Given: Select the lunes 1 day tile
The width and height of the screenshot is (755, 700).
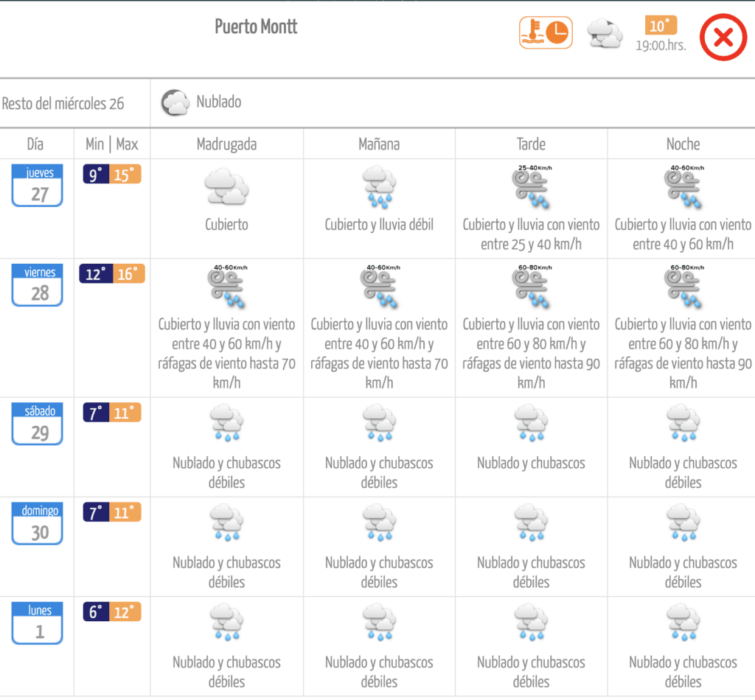Looking at the screenshot, I should (x=37, y=623).
